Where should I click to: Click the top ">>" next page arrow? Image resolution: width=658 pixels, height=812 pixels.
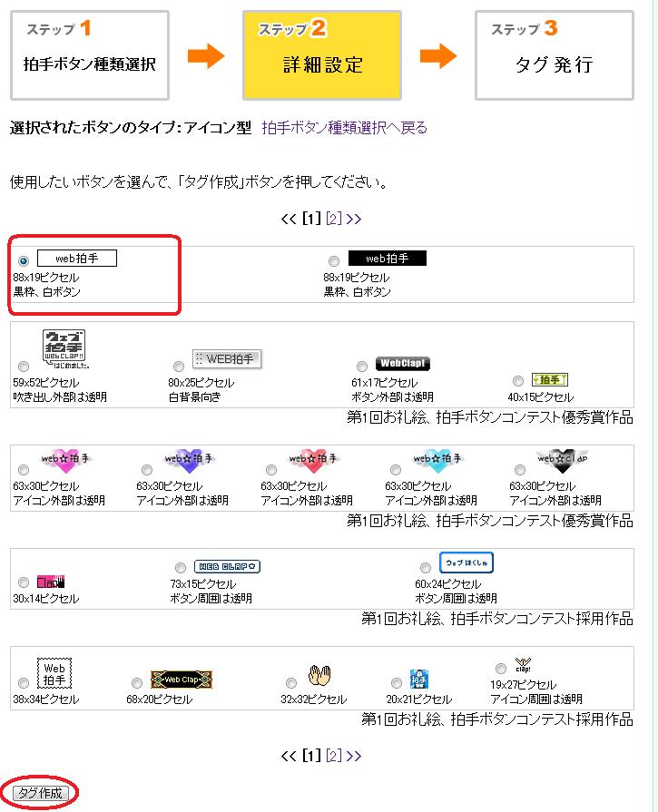click(x=353, y=219)
